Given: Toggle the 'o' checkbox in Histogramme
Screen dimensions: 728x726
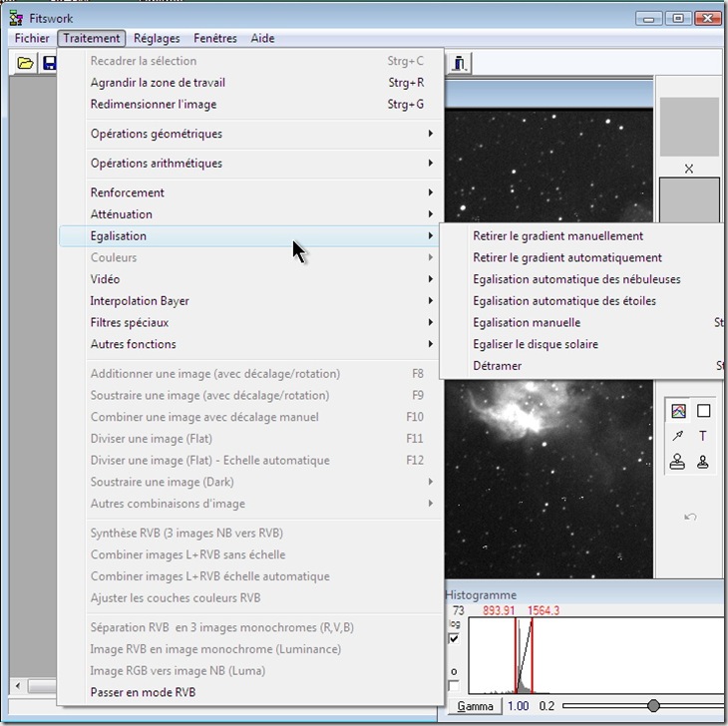Looking at the screenshot, I should click(454, 686).
